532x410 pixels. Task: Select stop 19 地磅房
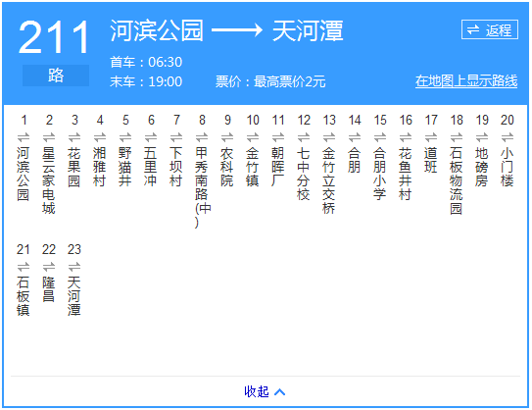click(x=482, y=167)
